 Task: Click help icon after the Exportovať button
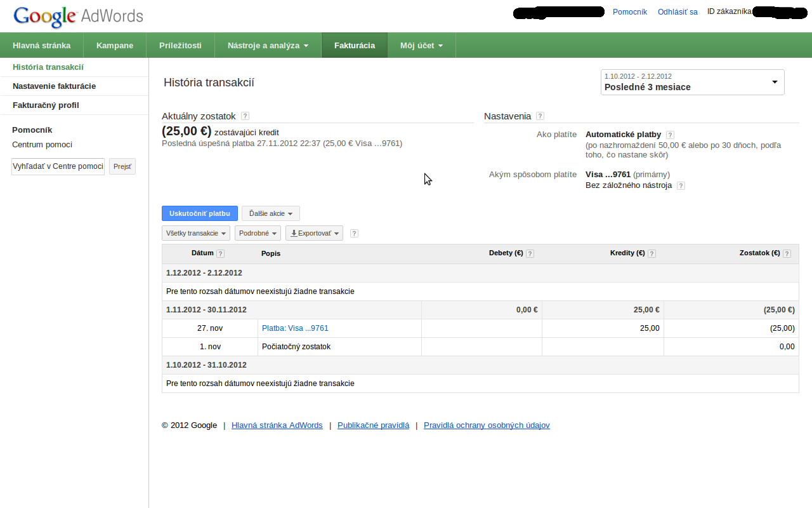pyautogui.click(x=354, y=233)
